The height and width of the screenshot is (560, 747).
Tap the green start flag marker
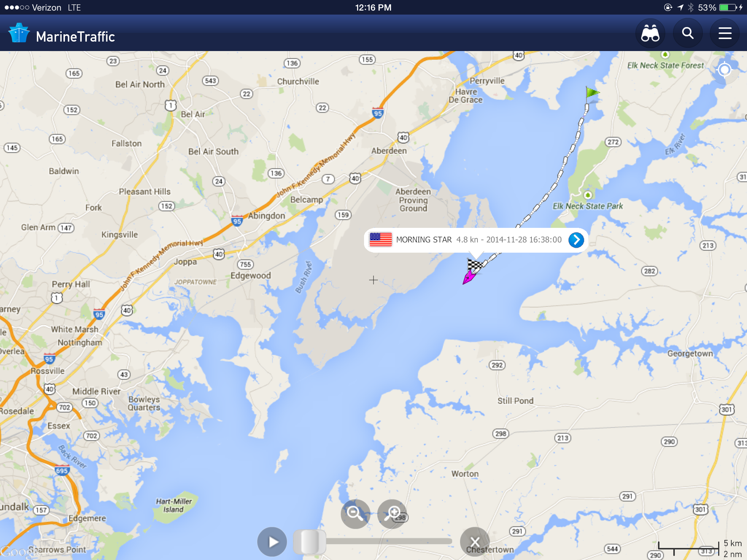(592, 94)
